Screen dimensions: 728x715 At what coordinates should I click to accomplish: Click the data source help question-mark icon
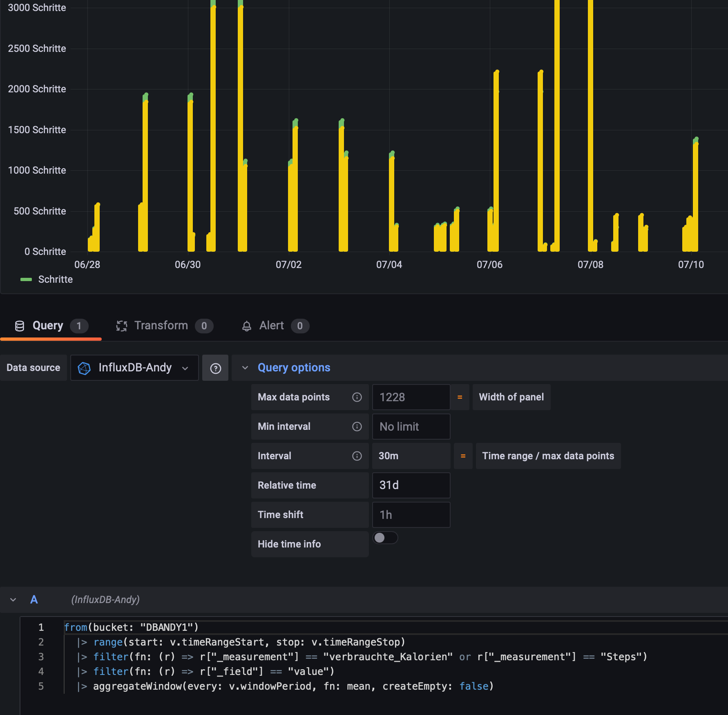pos(215,368)
